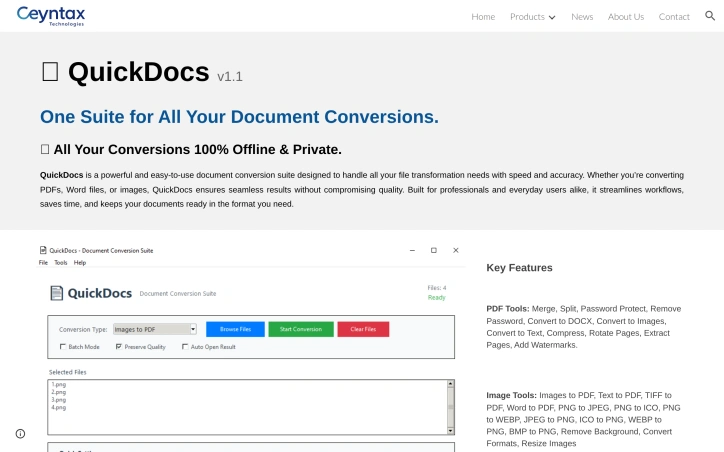Click the Ceyntax Technologies logo
The height and width of the screenshot is (452, 724).
[51, 16]
